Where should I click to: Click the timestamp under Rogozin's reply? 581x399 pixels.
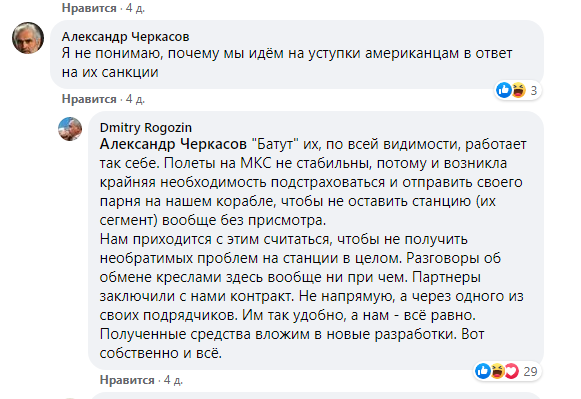tap(173, 380)
